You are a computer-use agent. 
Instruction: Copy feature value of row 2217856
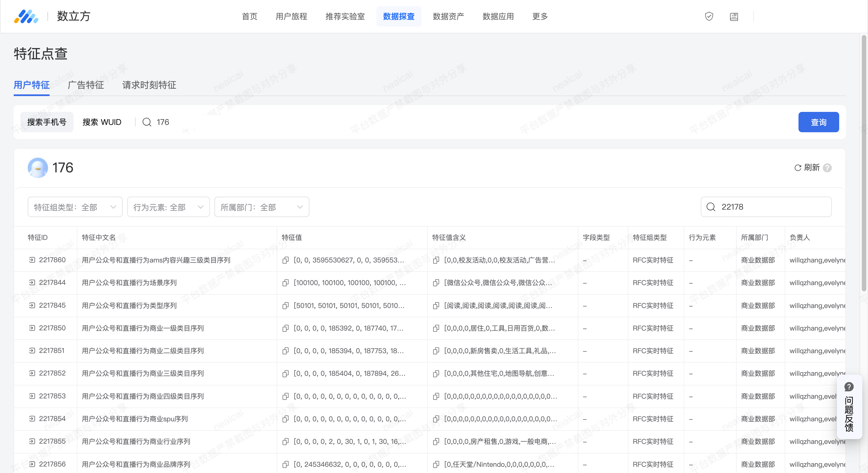pyautogui.click(x=285, y=464)
